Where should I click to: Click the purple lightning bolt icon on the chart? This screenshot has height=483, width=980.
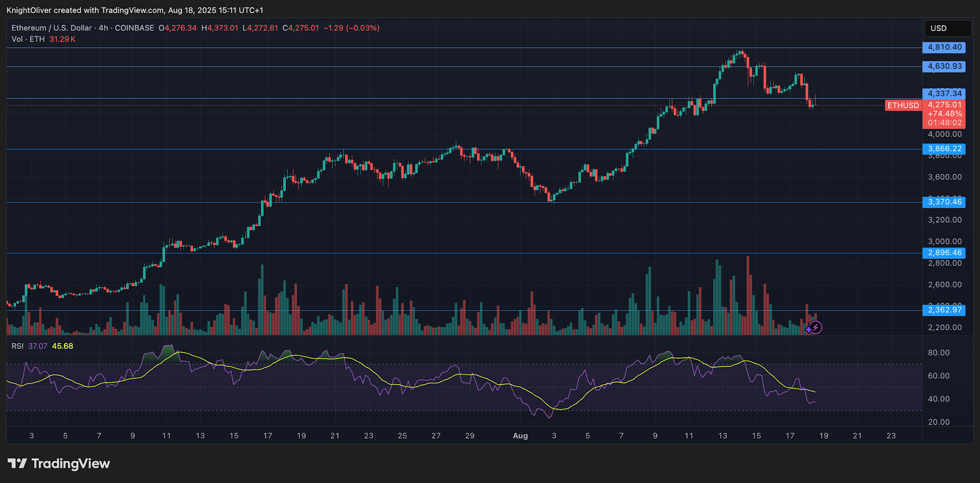(817, 326)
